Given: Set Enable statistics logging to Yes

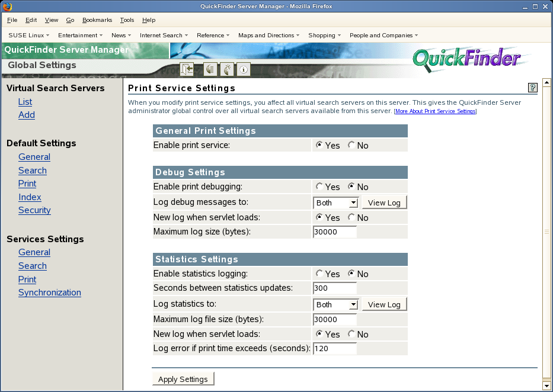Looking at the screenshot, I should pyautogui.click(x=319, y=273).
